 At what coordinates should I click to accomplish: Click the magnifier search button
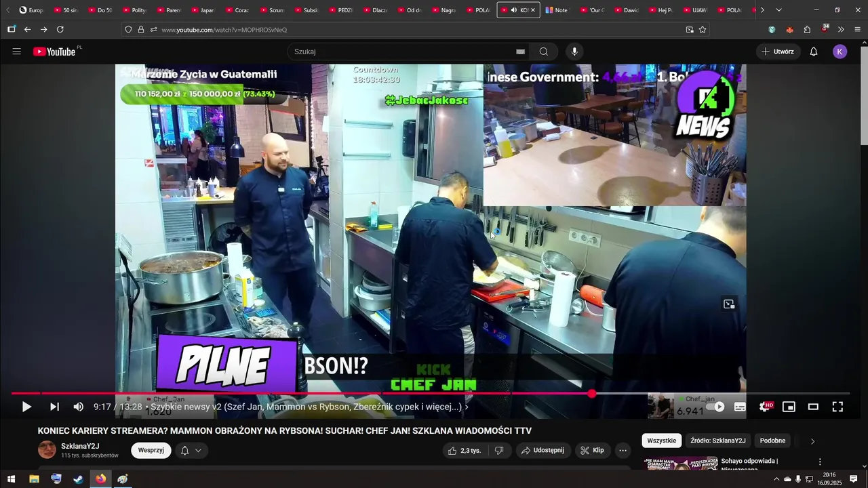(x=544, y=52)
